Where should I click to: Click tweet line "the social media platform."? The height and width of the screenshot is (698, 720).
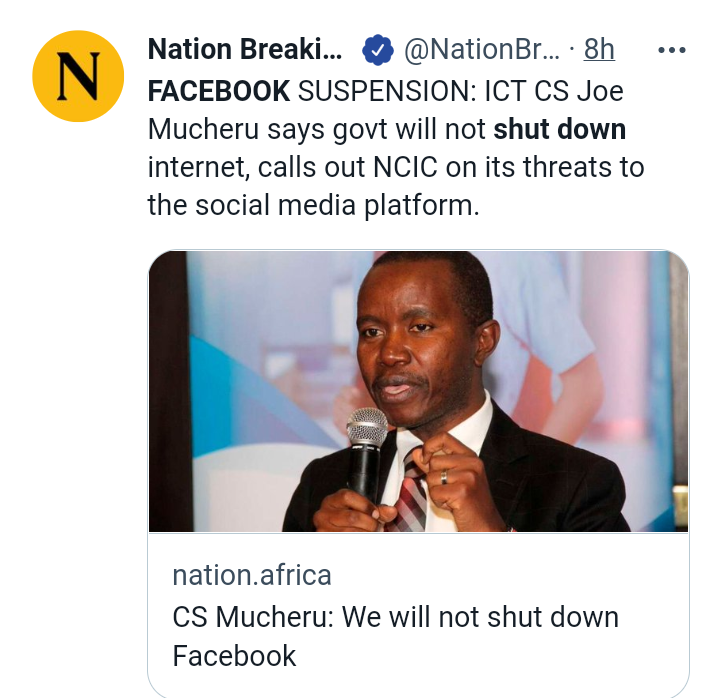click(314, 205)
